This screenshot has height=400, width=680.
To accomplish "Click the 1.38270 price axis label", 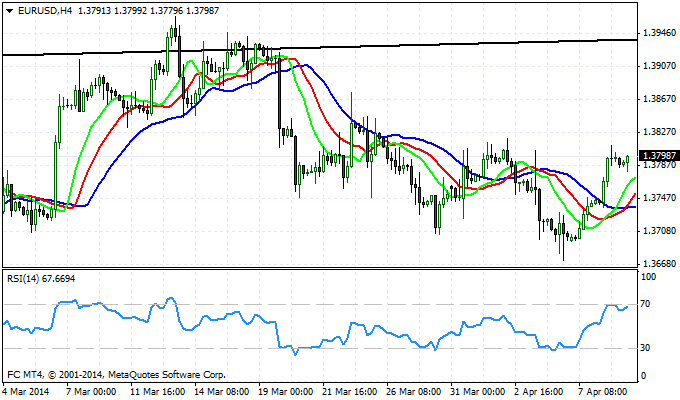I will click(x=659, y=132).
